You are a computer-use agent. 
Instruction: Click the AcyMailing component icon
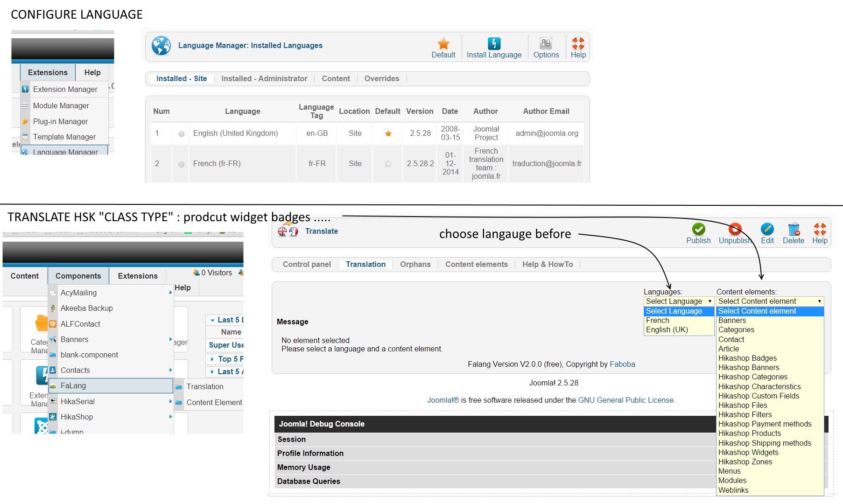53,293
